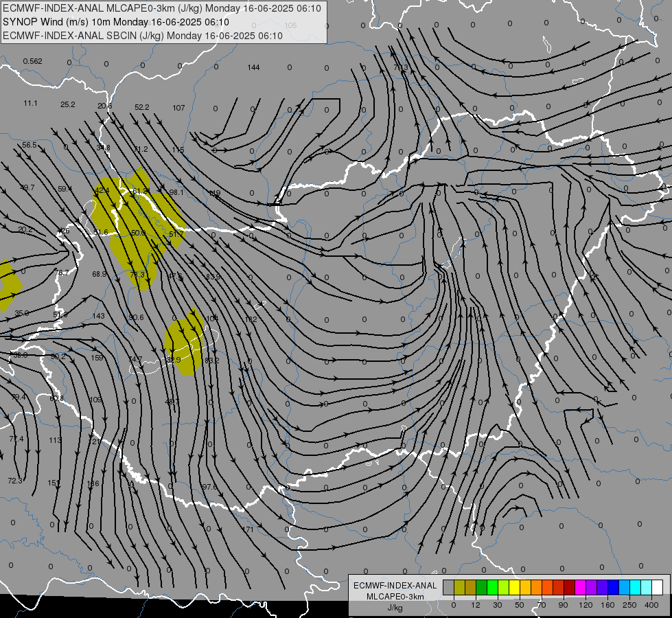Click the magenta legend swatch
The height and width of the screenshot is (618, 672).
pyautogui.click(x=580, y=588)
